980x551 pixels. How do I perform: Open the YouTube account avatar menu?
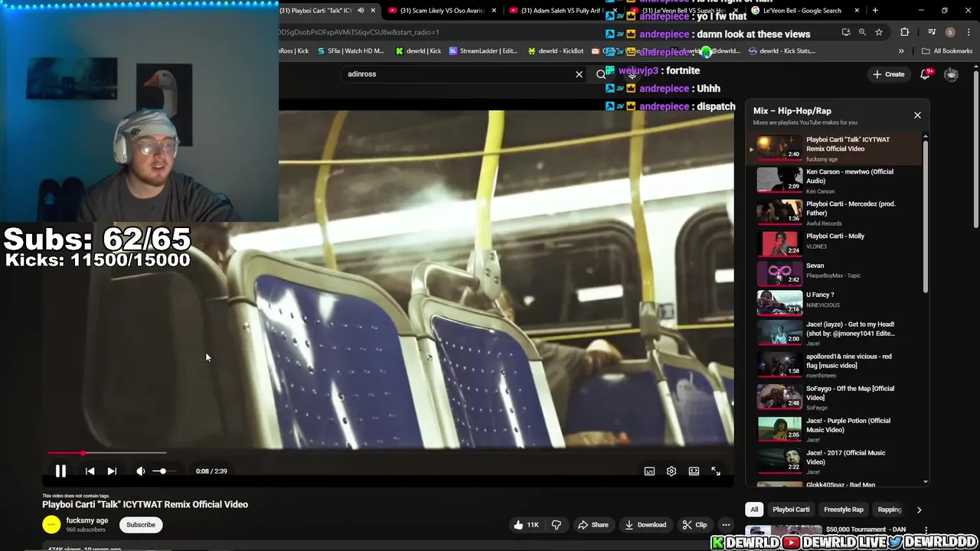click(951, 74)
